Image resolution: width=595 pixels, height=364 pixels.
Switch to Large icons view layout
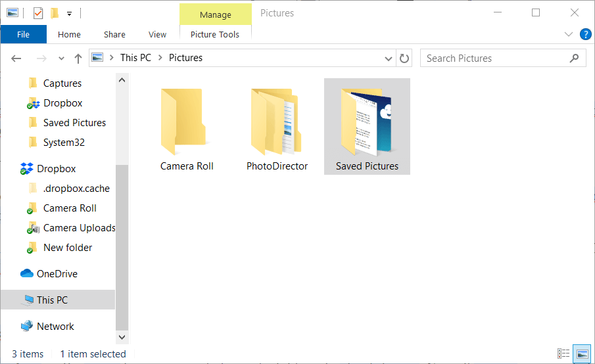pos(581,354)
